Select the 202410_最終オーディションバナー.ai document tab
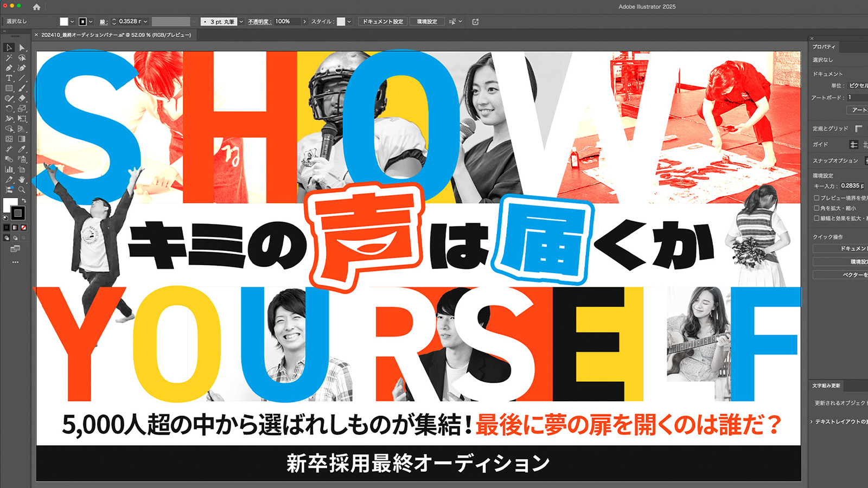Screen dimensions: 868x488 [116, 35]
